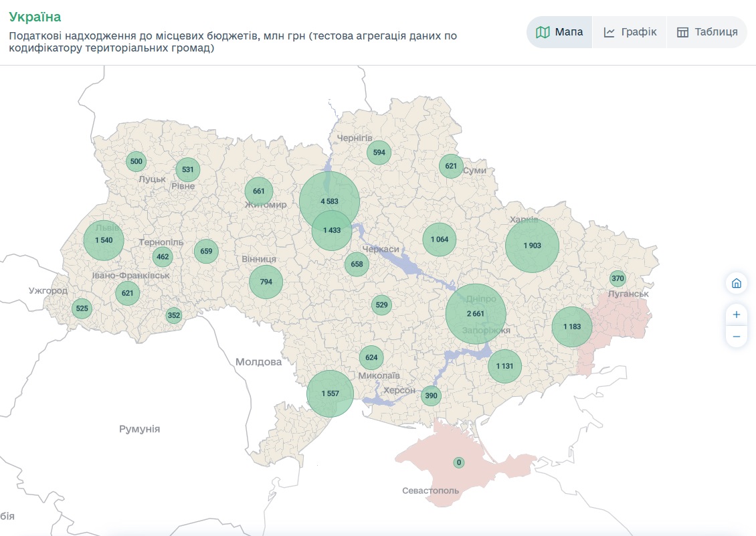Screen dimensions: 756x536
Task: Click the Румунія country label
Action: 139,429
